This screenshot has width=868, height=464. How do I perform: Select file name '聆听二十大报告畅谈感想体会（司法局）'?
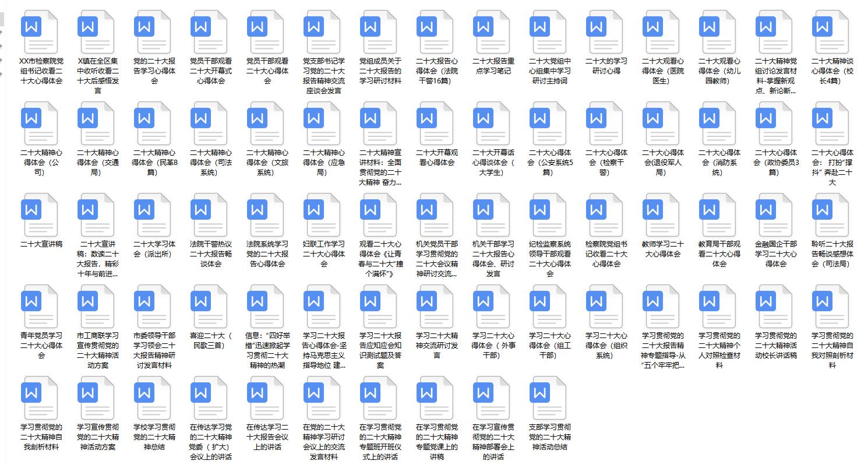coord(832,254)
